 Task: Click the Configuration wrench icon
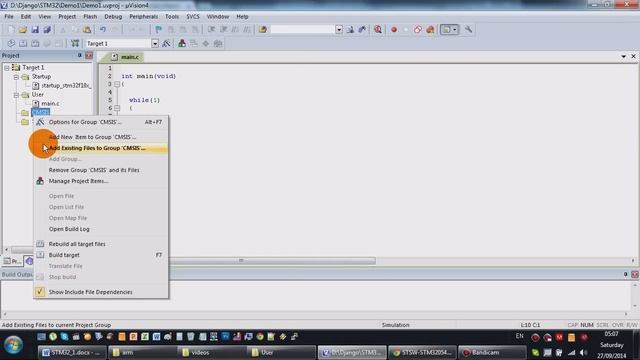(469, 29)
